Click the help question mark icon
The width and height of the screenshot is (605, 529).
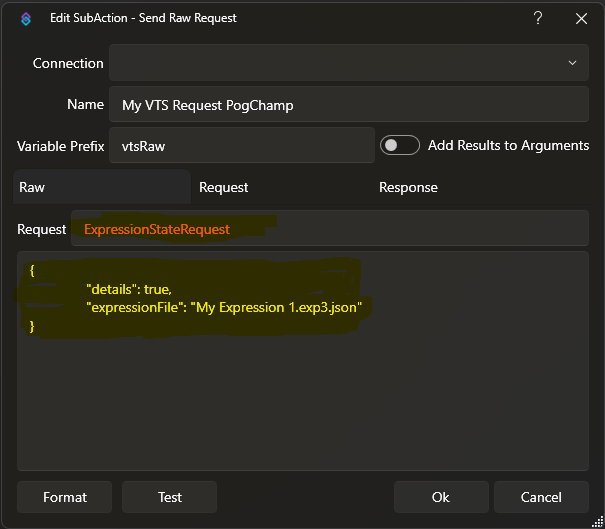click(538, 18)
